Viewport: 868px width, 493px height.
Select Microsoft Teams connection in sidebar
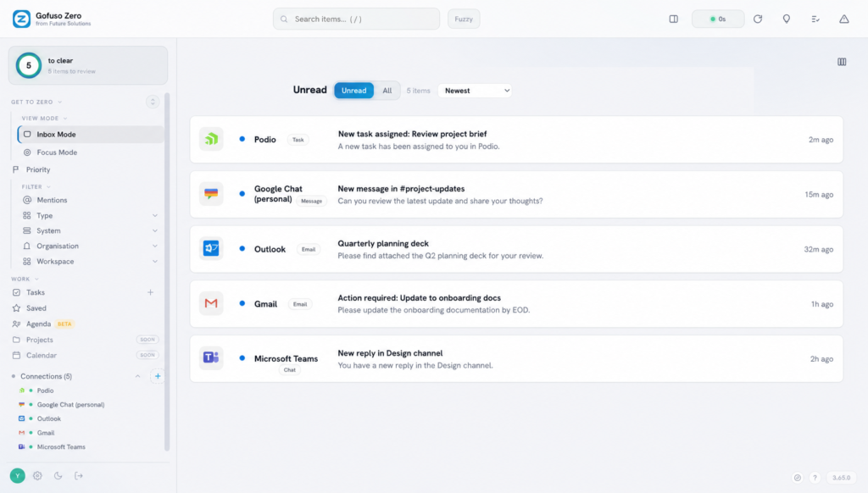point(61,447)
